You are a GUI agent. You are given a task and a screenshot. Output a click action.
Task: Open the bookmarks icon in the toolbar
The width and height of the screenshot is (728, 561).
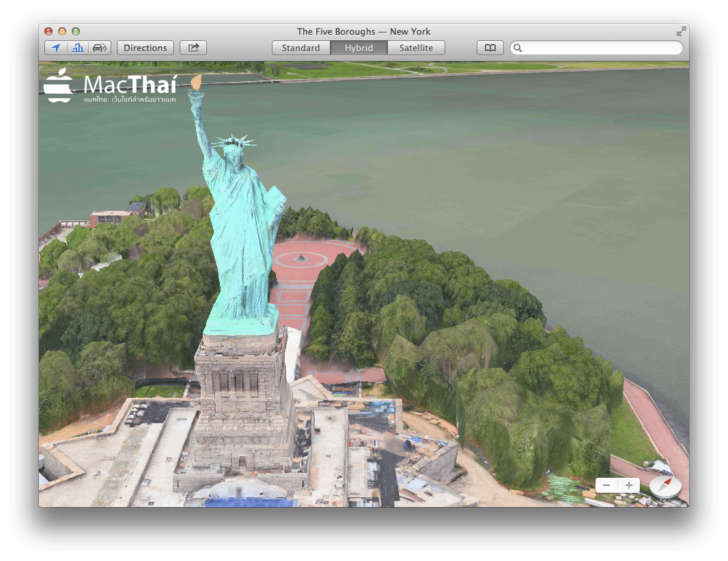coord(490,48)
